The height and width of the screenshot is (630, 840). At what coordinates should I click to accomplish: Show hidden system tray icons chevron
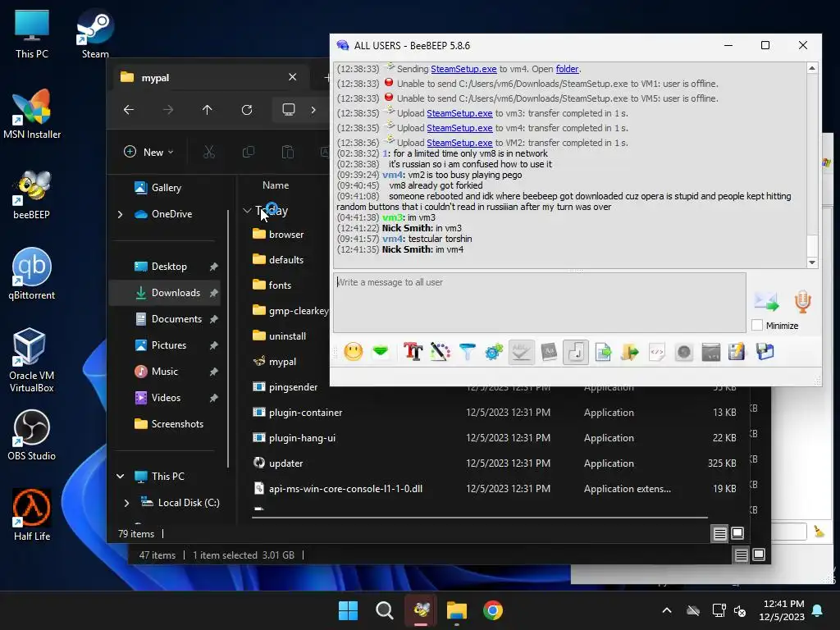[x=666, y=610]
